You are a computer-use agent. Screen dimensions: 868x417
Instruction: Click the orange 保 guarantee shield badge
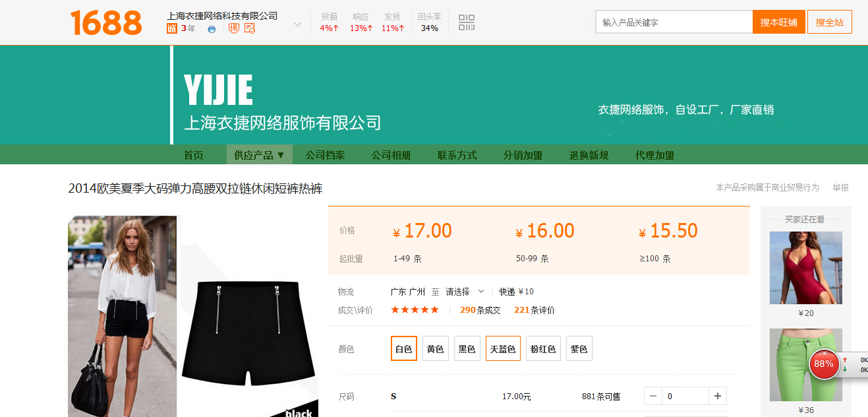(x=233, y=28)
